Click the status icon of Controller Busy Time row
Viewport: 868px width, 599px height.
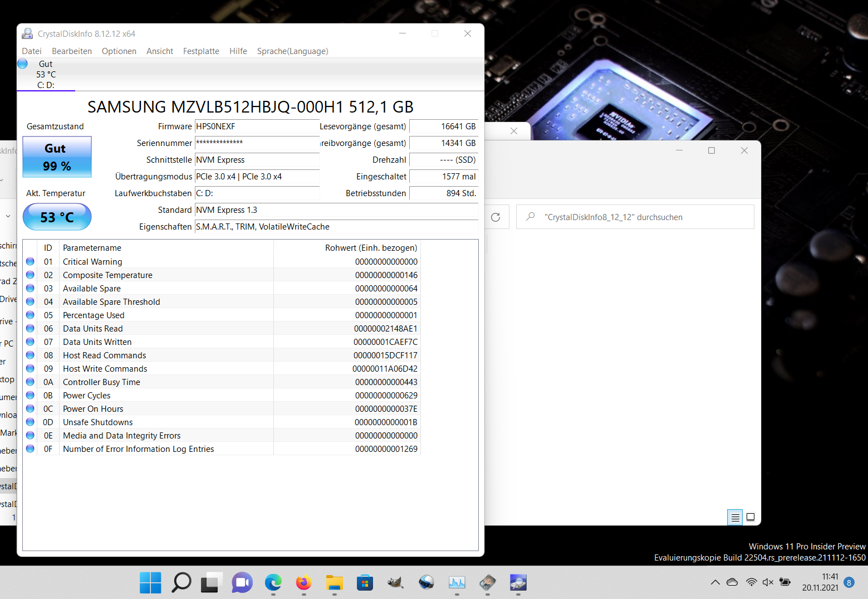(30, 382)
